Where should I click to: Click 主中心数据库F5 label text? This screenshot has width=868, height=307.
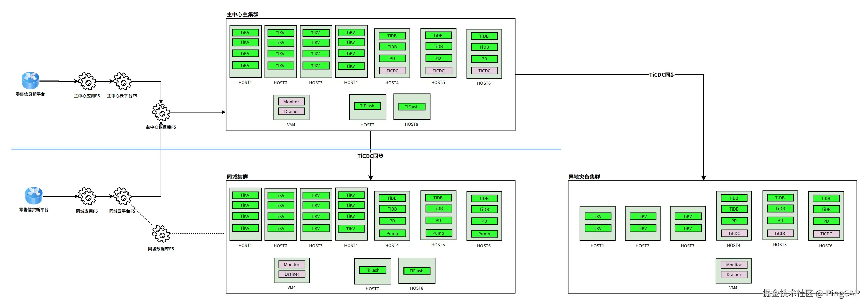click(161, 127)
